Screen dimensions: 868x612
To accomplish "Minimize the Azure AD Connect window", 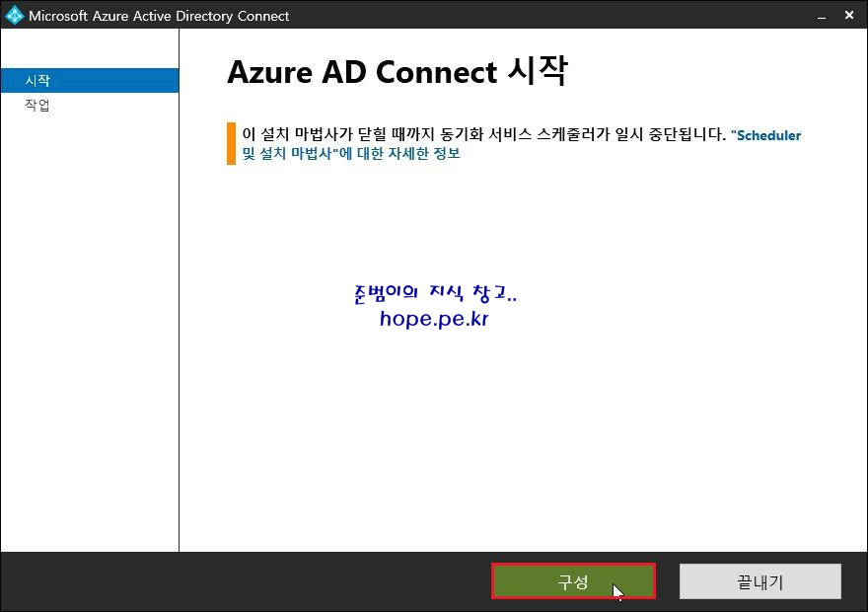I will click(822, 16).
